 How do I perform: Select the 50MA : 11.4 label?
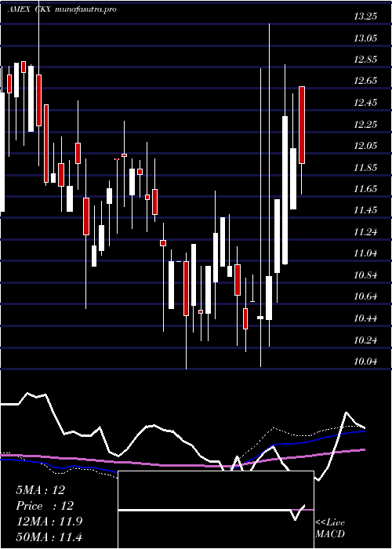tap(49, 536)
